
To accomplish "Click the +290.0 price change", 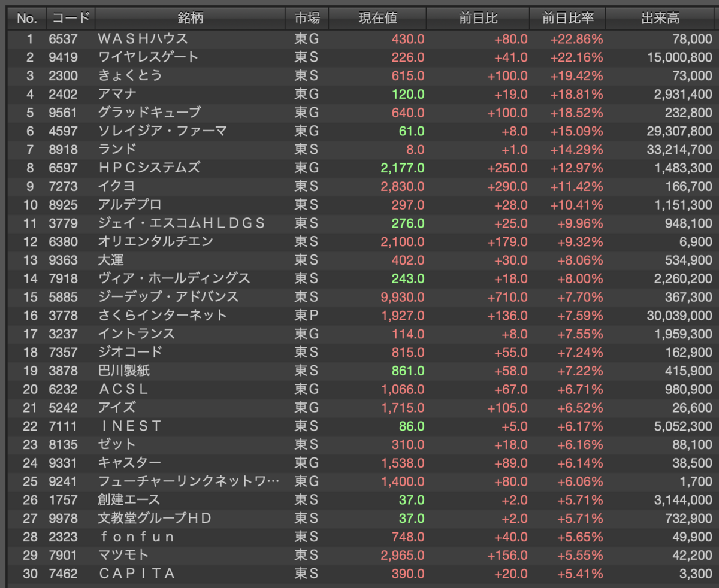I will tap(507, 186).
